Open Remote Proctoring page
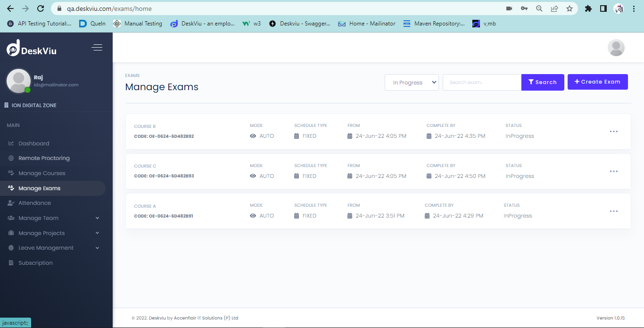This screenshot has width=644, height=328. click(44, 158)
